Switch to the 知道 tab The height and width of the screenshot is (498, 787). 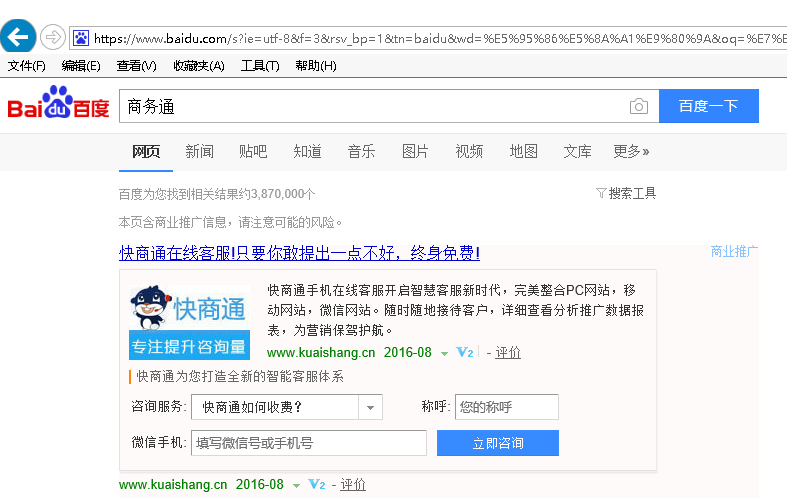[307, 151]
